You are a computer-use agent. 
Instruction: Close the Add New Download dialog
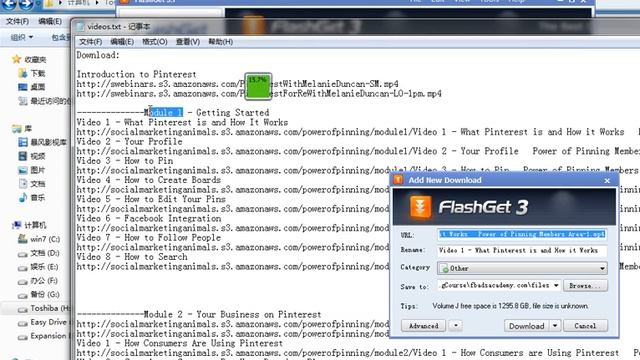pyautogui.click(x=607, y=180)
